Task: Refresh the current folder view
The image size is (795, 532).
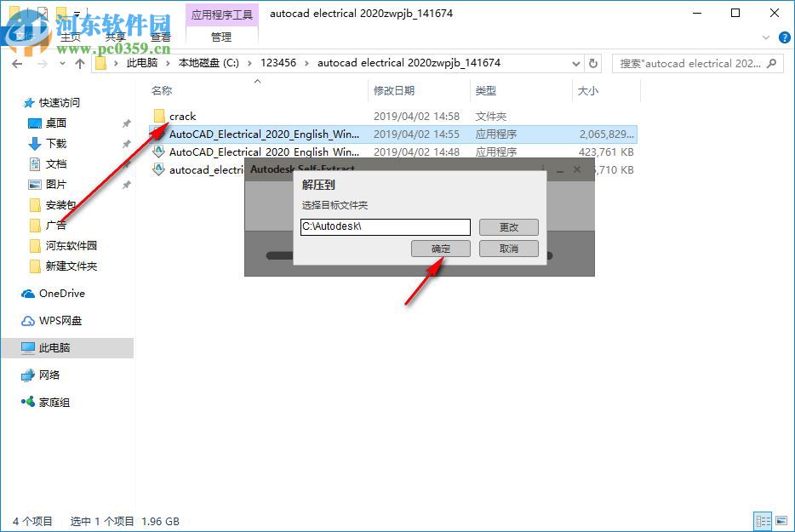Action: 593,63
